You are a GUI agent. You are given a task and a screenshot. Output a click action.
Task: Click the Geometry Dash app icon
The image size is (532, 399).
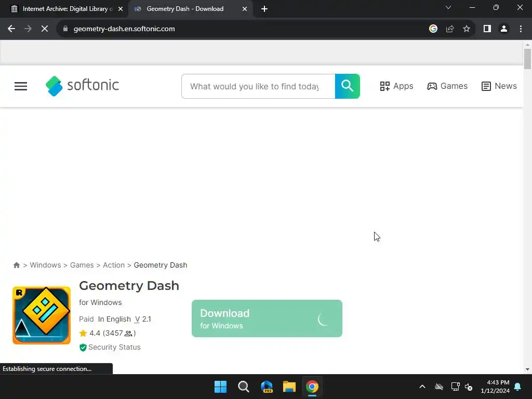pyautogui.click(x=42, y=315)
